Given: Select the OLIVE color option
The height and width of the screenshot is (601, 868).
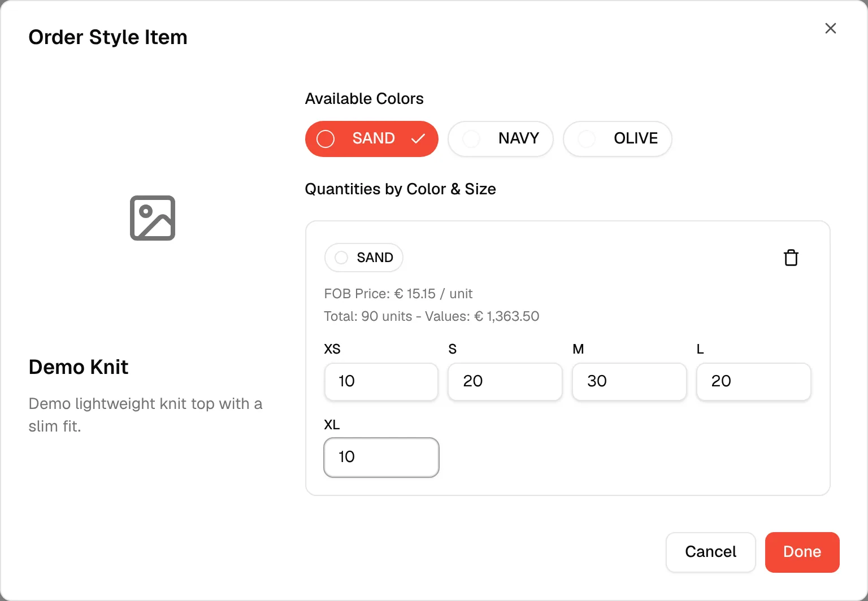Looking at the screenshot, I should [618, 139].
